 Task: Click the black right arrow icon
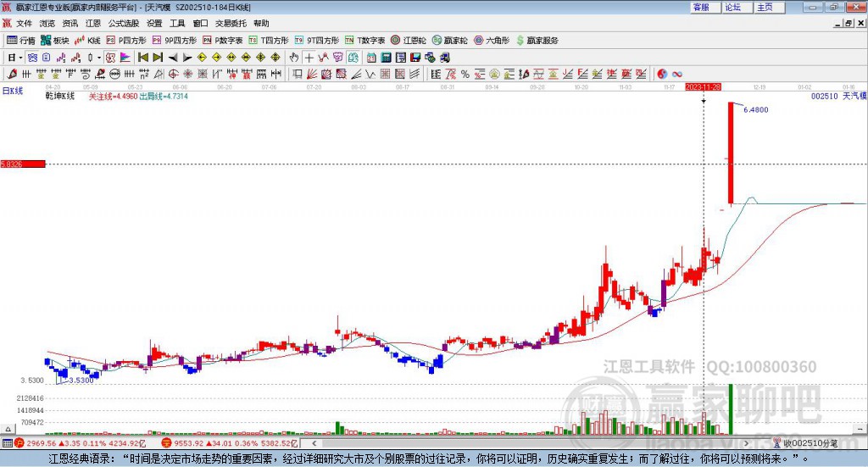click(x=187, y=58)
